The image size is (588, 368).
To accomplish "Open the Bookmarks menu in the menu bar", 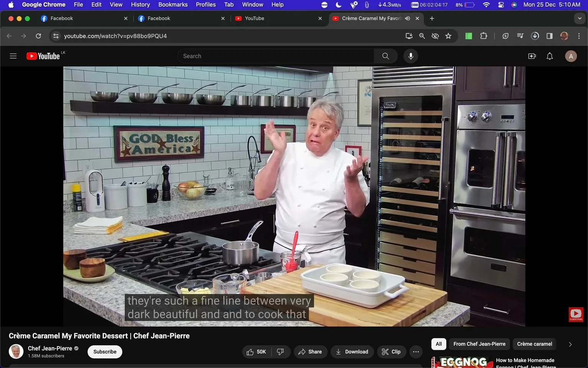I will (x=173, y=5).
